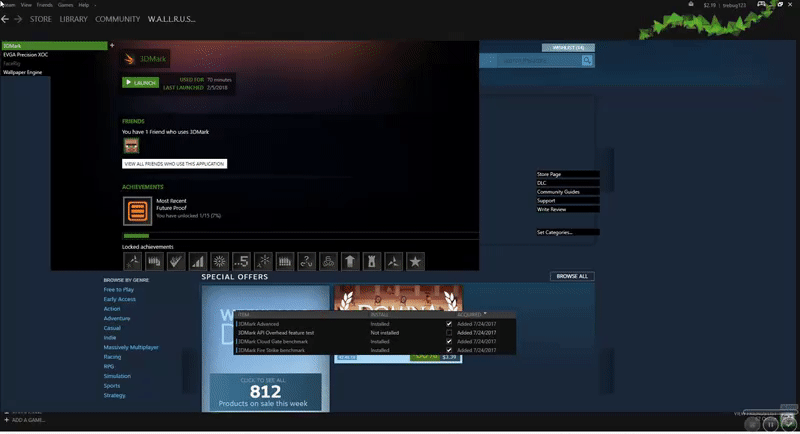The width and height of the screenshot is (800, 434).
Task: Open the Games menu
Action: (65, 5)
